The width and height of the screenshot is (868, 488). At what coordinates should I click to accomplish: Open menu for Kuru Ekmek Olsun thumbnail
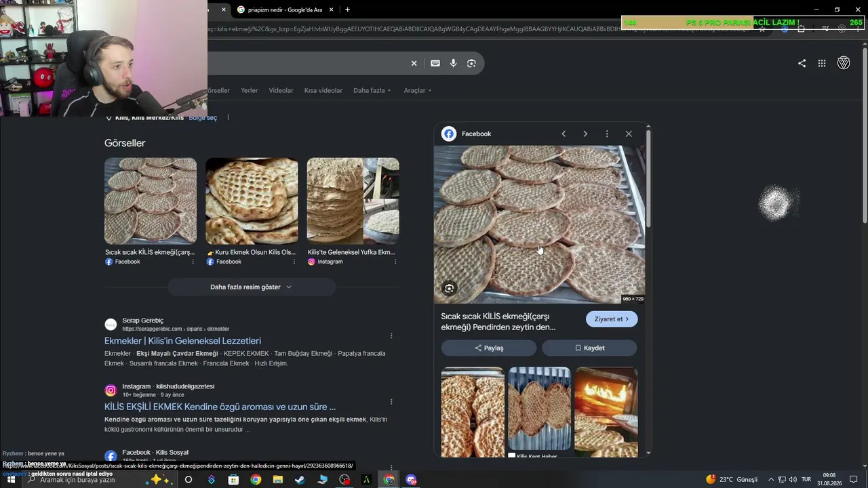(x=294, y=262)
